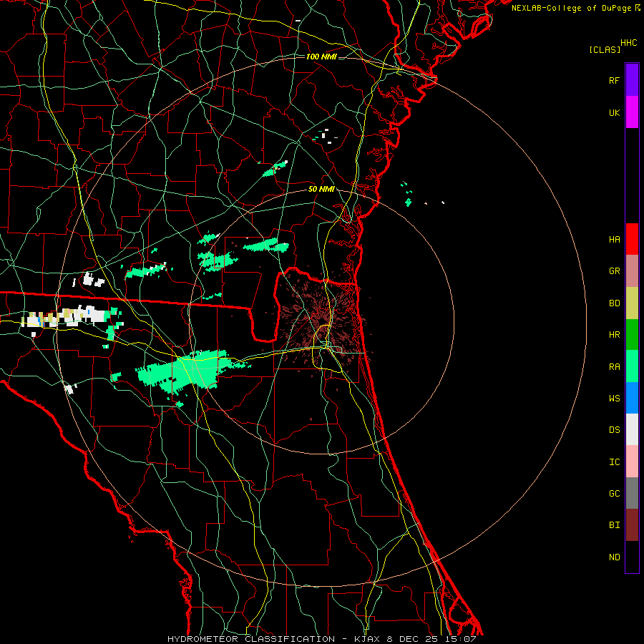Select the red HA legend swatch
The image size is (644, 644).
tap(632, 239)
